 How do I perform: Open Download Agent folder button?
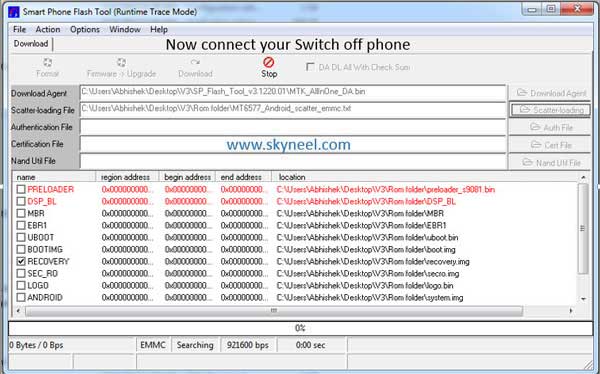(549, 93)
